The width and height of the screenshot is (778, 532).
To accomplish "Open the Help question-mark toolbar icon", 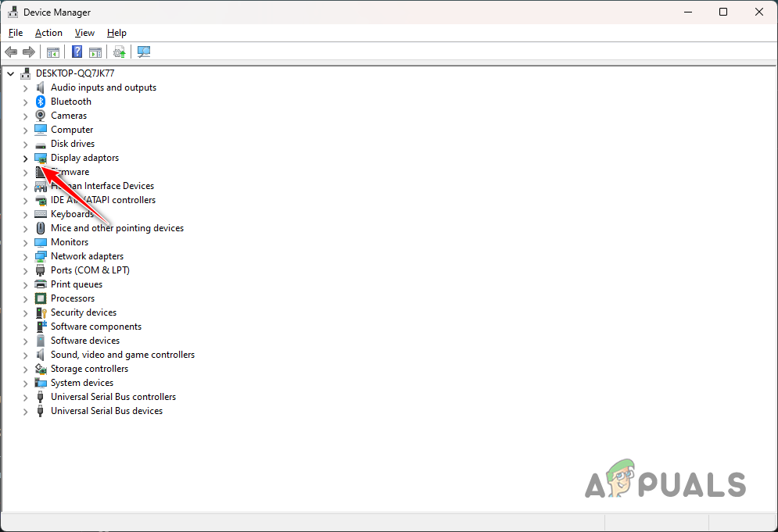I will [x=77, y=52].
